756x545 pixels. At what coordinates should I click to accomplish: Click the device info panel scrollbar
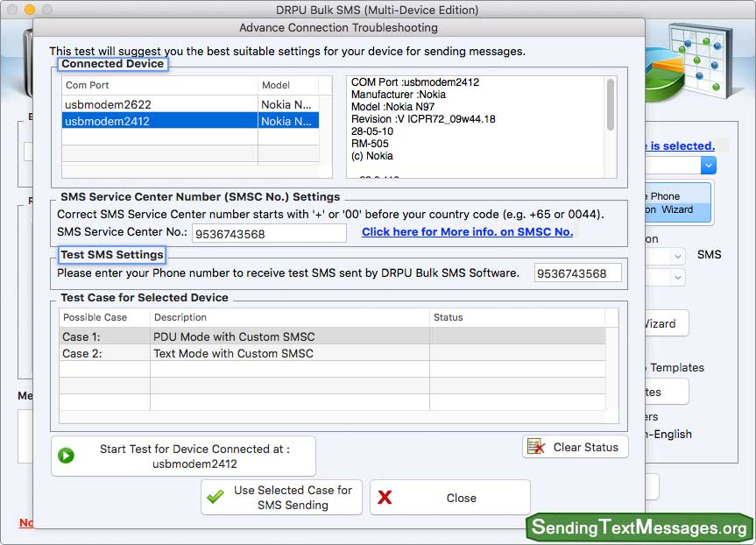tap(611, 104)
